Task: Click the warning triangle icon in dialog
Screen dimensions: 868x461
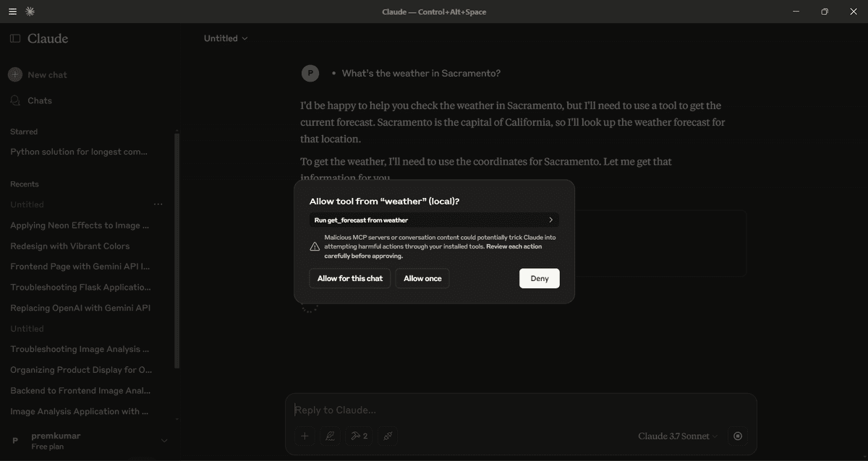Action: click(x=315, y=246)
